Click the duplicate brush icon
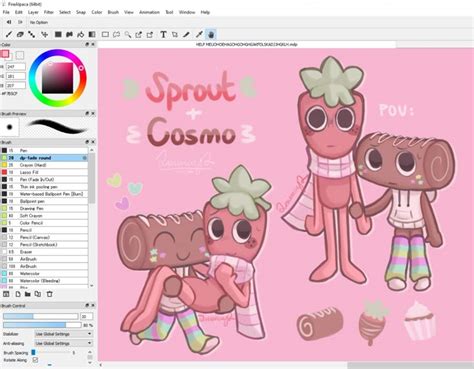 pyautogui.click(x=38, y=294)
